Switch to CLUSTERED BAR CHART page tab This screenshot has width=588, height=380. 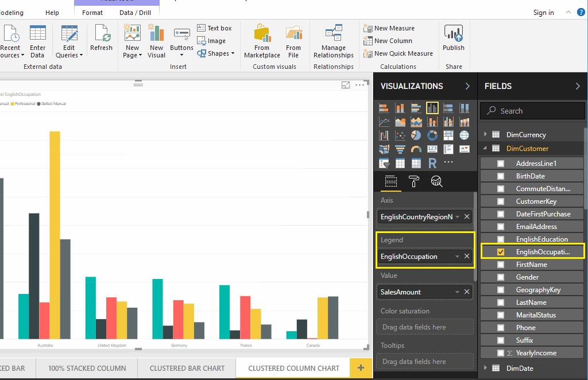pos(187,369)
